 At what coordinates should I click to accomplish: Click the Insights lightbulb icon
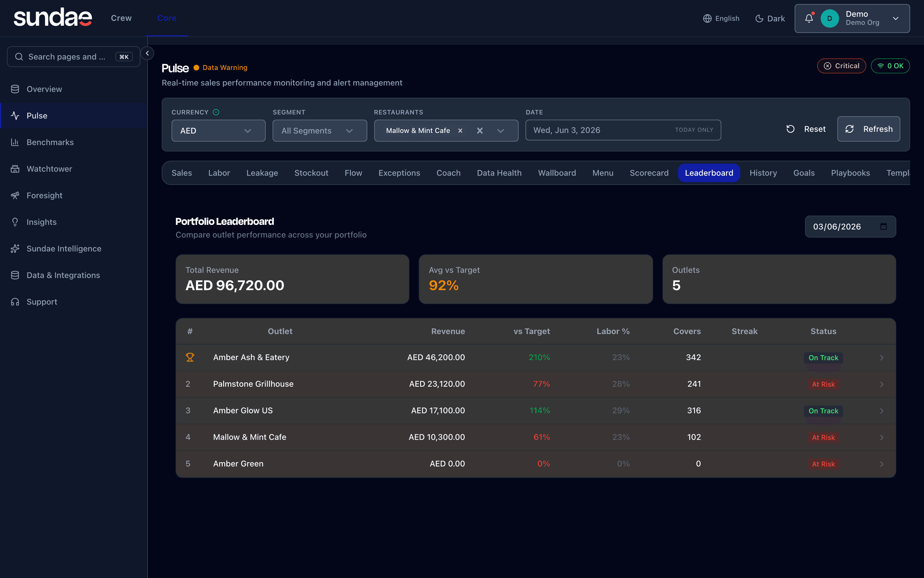point(15,222)
